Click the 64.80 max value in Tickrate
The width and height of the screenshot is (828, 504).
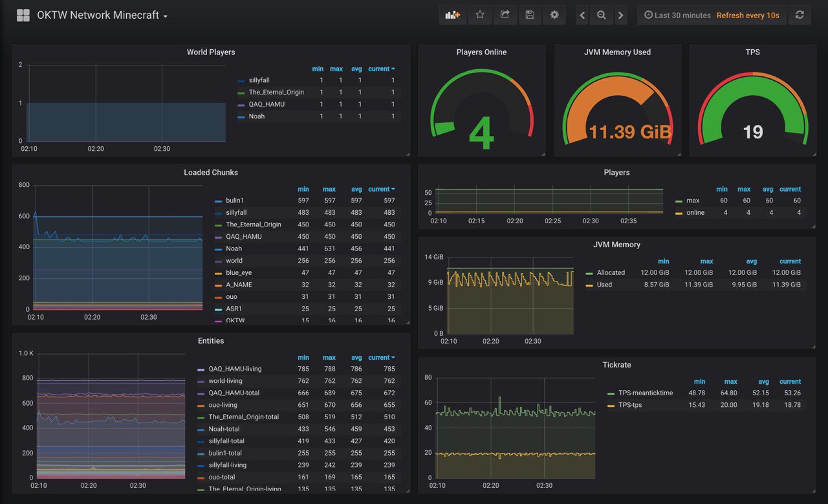[727, 393]
